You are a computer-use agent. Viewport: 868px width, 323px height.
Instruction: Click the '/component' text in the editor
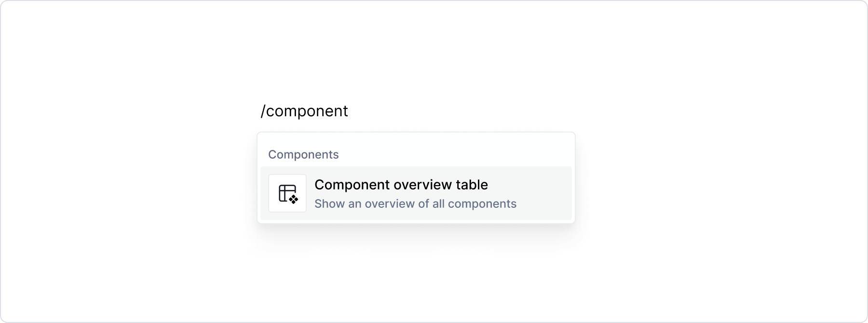coord(304,110)
